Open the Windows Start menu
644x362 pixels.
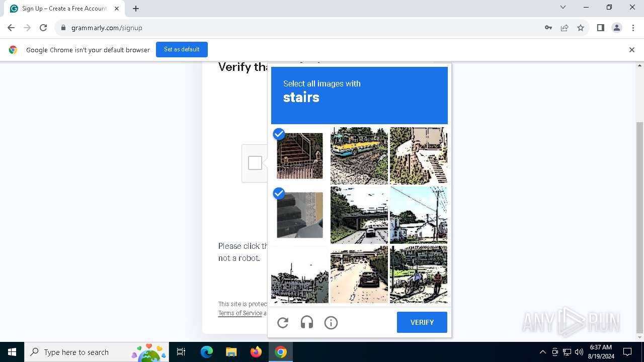[12, 352]
